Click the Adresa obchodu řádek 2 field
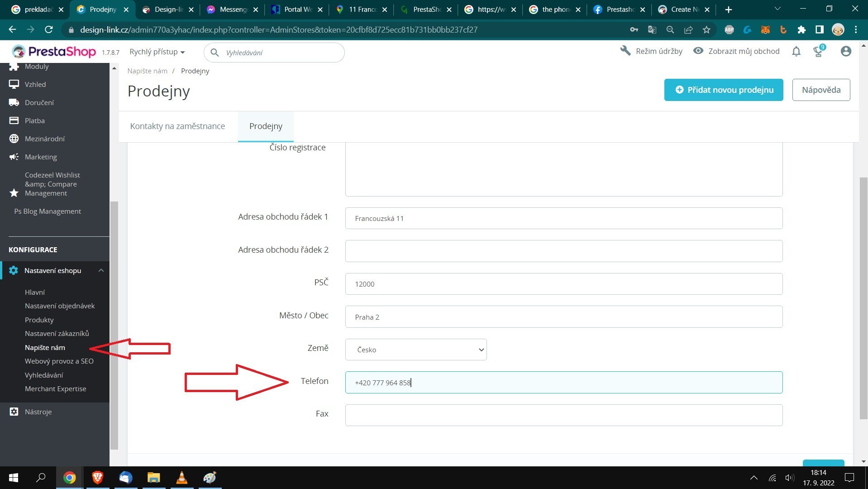Screen dimensions: 868x489 tap(564, 251)
